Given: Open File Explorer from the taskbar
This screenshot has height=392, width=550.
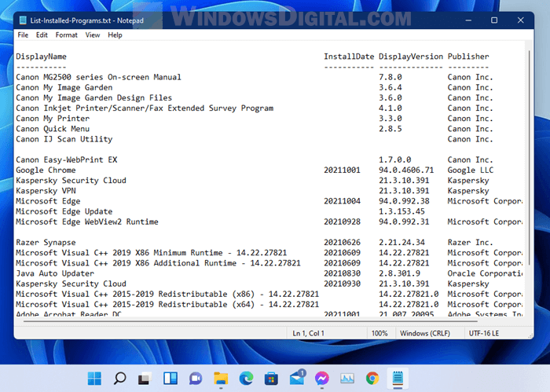Looking at the screenshot, I should (x=221, y=379).
